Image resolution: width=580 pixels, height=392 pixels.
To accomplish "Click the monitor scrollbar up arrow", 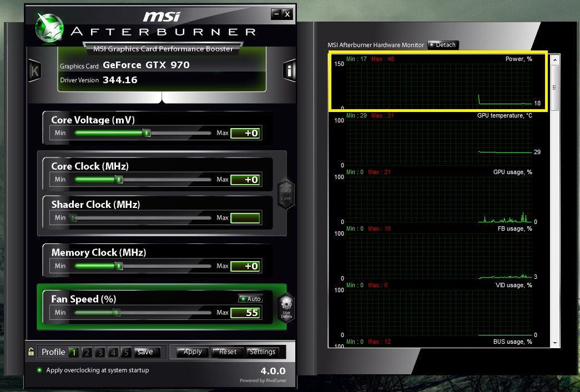I will (555, 59).
